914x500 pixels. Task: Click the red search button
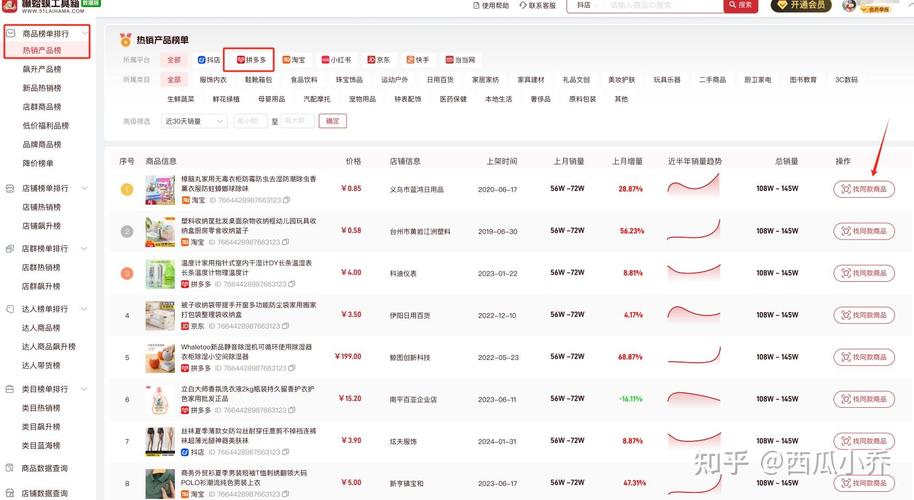(x=740, y=5)
